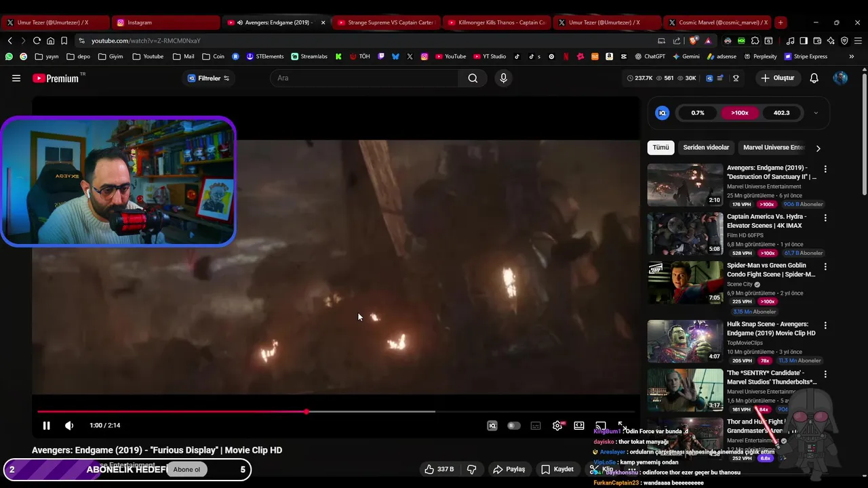Focus the Ara search field

coord(365,78)
